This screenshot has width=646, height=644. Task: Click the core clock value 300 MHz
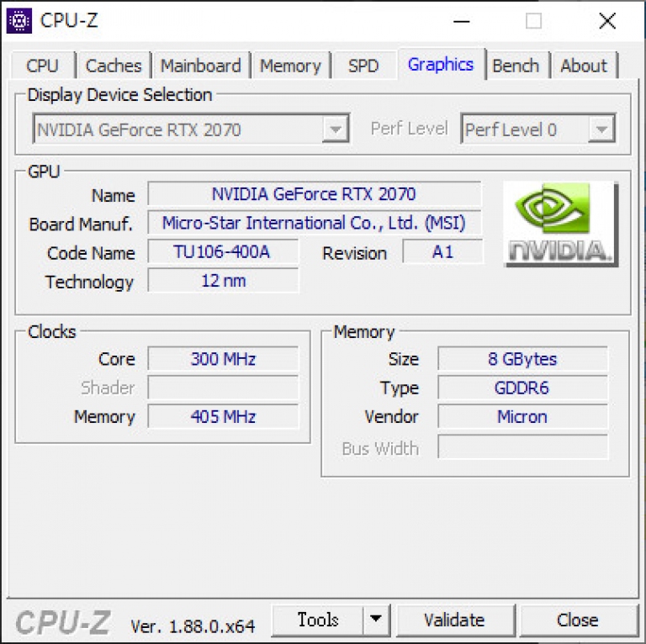click(x=223, y=359)
